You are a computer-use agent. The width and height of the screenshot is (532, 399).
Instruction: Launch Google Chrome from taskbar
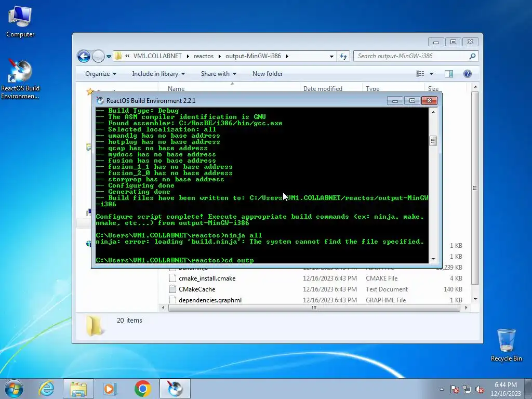coord(142,389)
